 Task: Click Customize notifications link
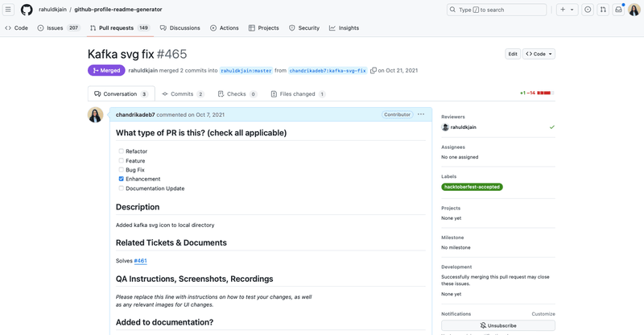[x=543, y=313]
